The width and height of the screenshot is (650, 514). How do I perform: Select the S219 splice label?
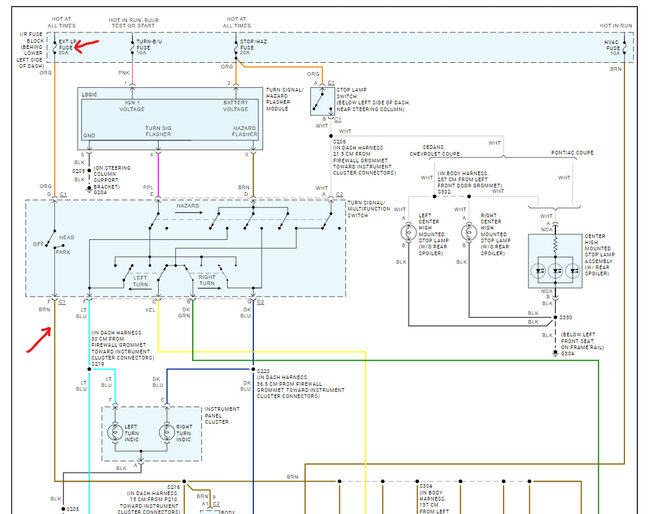tap(98, 364)
